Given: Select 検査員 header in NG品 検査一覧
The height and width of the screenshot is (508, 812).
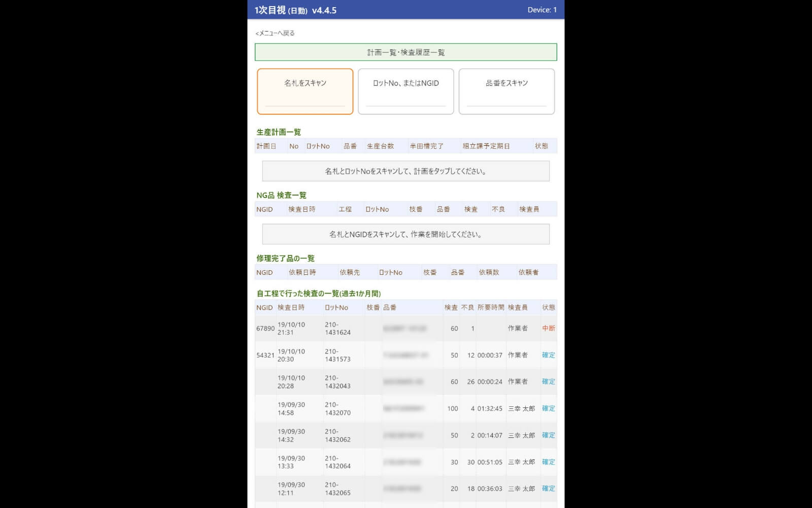Looking at the screenshot, I should pyautogui.click(x=529, y=209).
